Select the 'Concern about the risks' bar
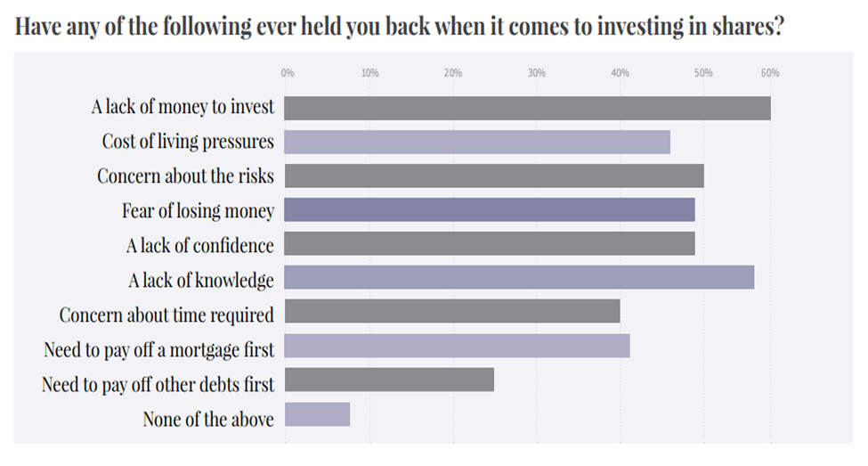 pos(494,176)
